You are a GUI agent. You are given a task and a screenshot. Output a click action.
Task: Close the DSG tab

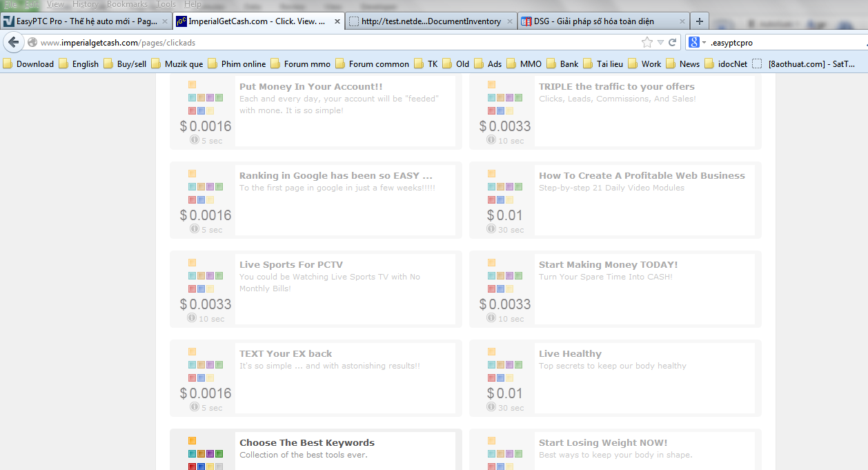tap(682, 21)
